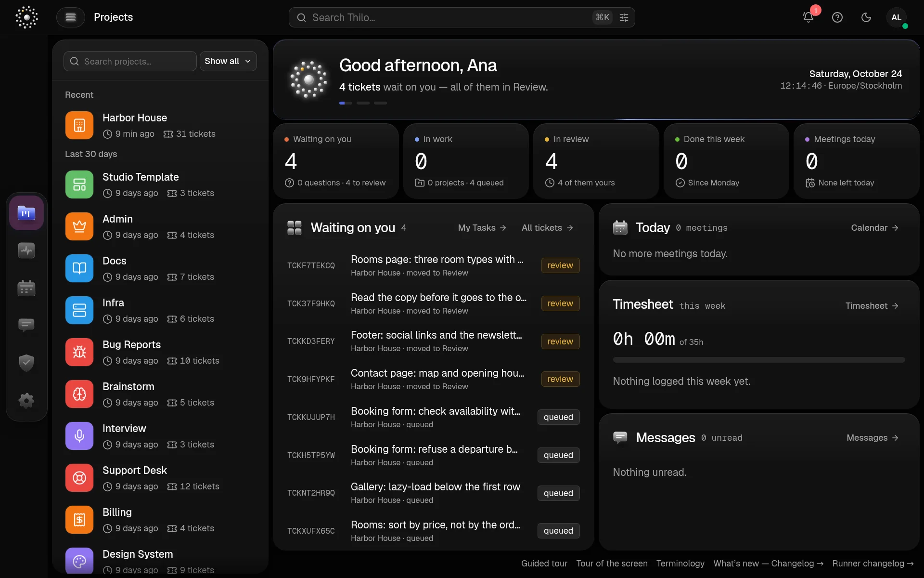Open the messages sidebar icon
This screenshot has height=578, width=924.
[x=26, y=326]
